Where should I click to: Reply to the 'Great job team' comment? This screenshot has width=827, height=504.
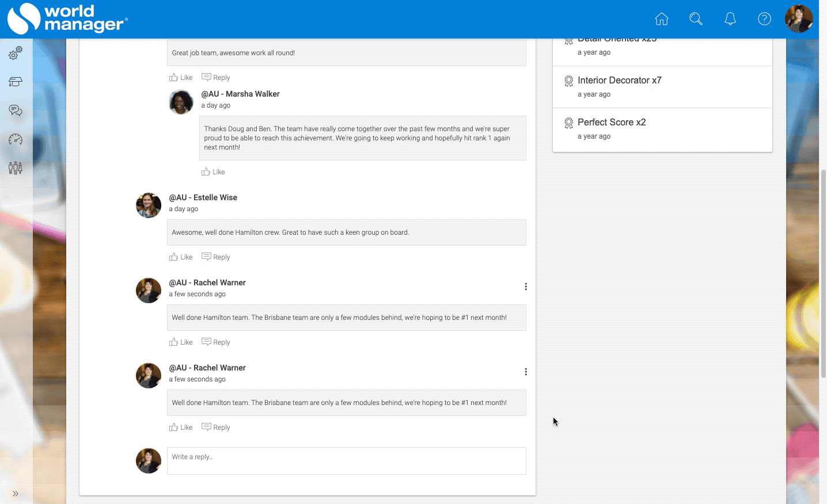tap(216, 78)
